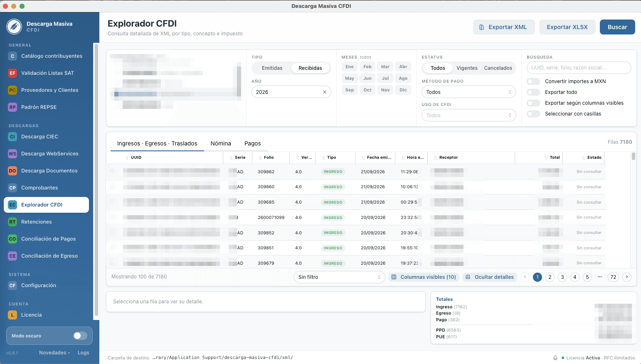This screenshot has height=364, width=641.
Task: Filter by the month Sep button
Action: [x=350, y=90]
